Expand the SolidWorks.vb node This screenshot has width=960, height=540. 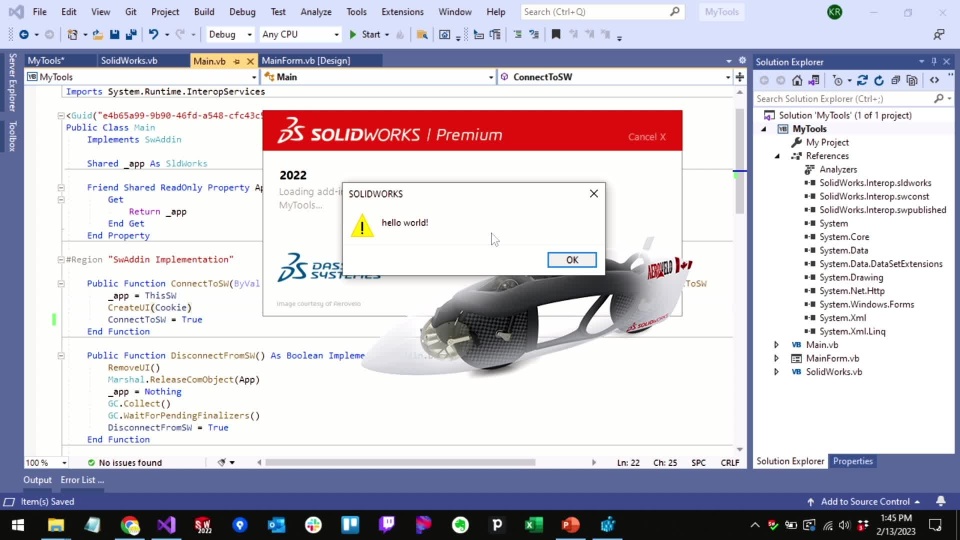776,372
